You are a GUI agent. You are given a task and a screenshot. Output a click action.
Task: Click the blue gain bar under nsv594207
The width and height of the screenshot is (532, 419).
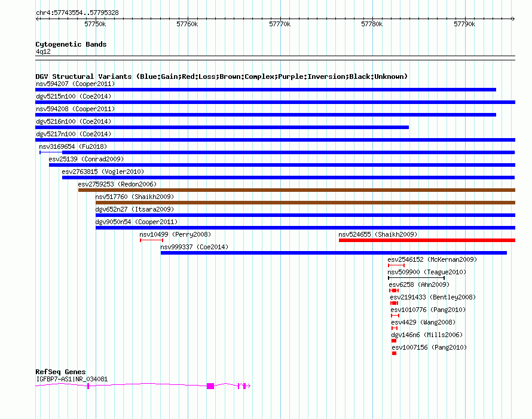pos(265,90)
